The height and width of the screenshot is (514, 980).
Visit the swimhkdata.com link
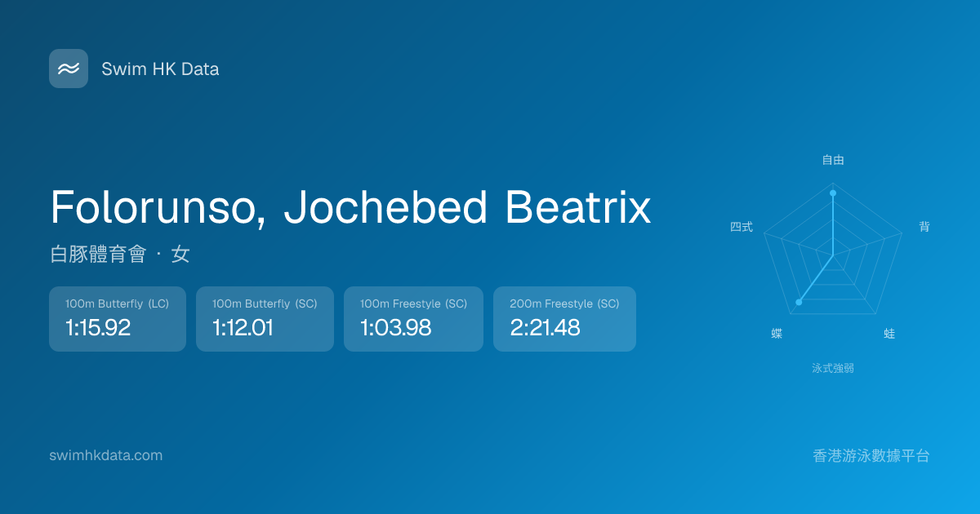coord(106,455)
